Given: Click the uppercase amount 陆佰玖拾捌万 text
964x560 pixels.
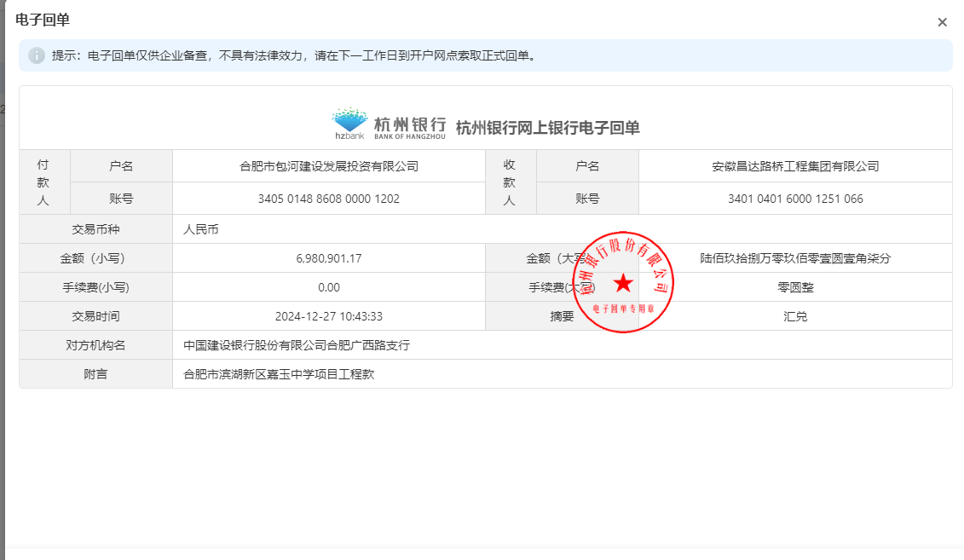Looking at the screenshot, I should pyautogui.click(x=794, y=258).
